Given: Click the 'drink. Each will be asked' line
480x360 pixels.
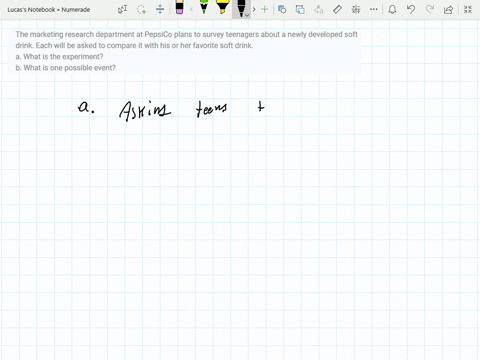Looking at the screenshot, I should click(134, 45).
